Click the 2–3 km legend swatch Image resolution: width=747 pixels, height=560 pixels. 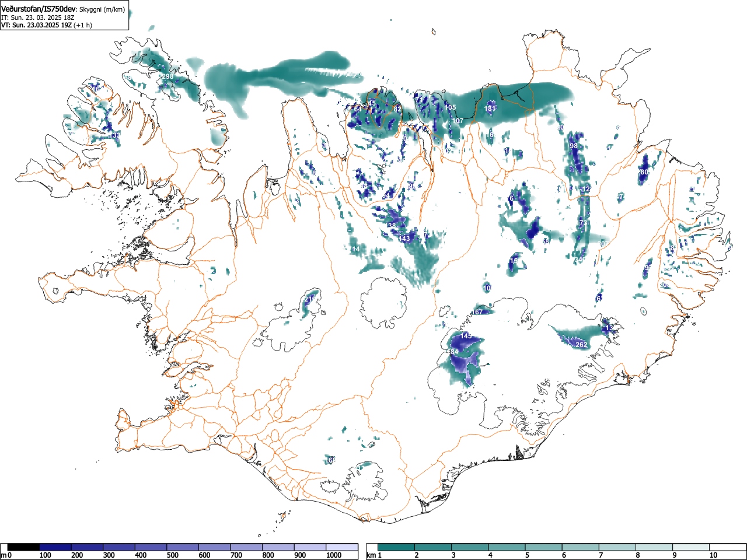[433, 547]
